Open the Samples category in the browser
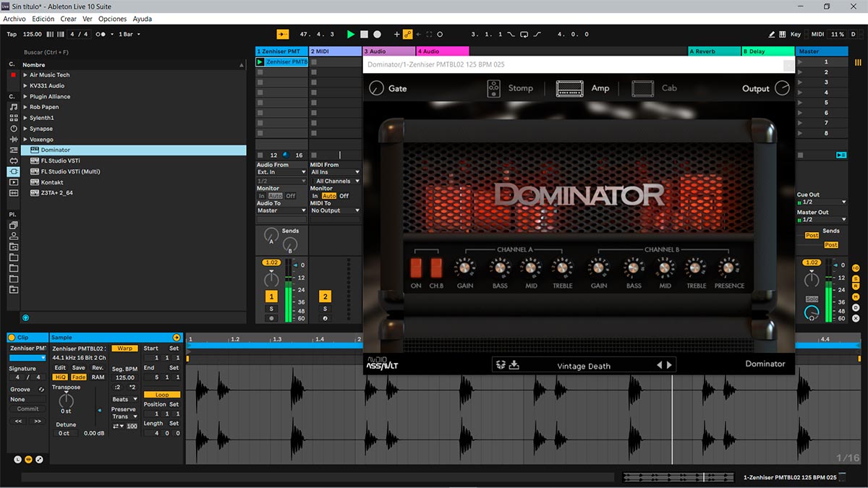This screenshot has height=488, width=868. tap(13, 193)
